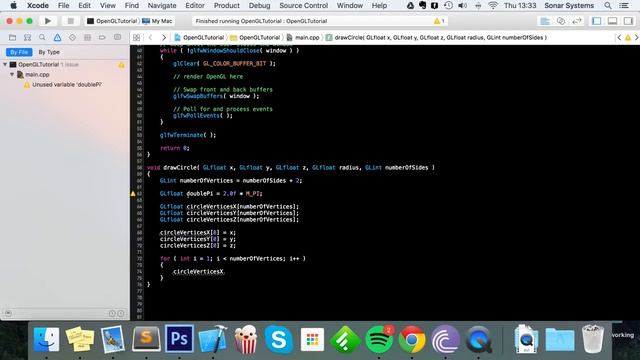Open the Debug navigator

click(x=87, y=38)
